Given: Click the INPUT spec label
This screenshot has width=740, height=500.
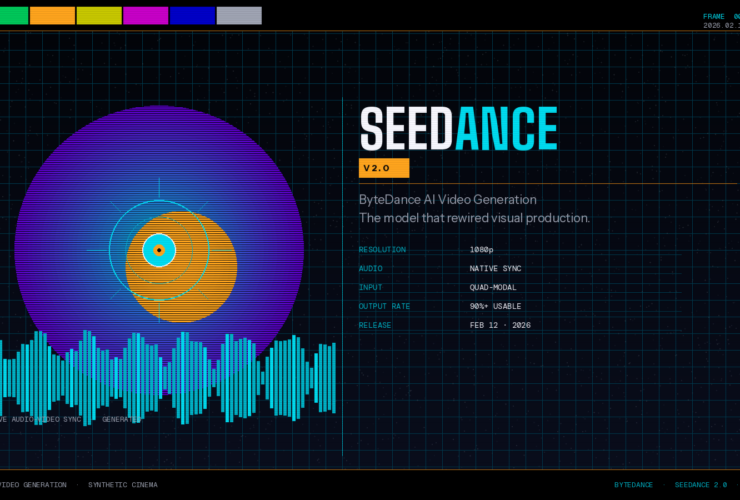Looking at the screenshot, I should pyautogui.click(x=370, y=288).
